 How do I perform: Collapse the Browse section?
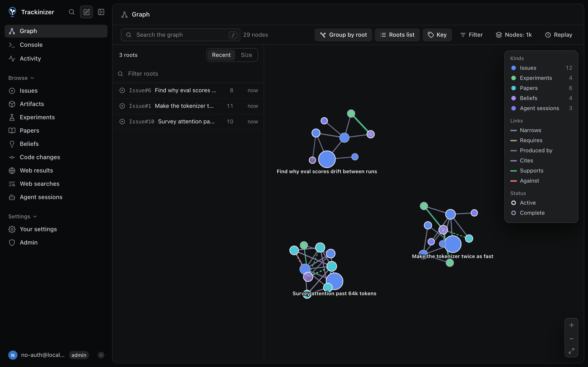click(21, 78)
